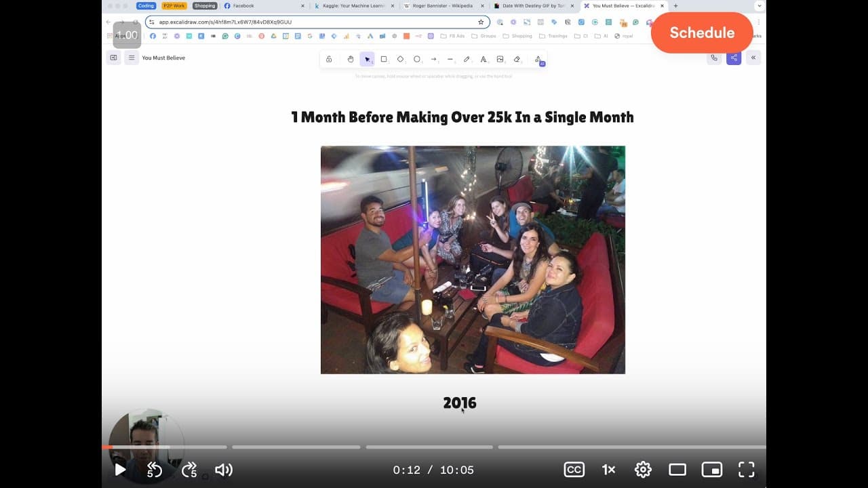Open the Excalidraw hamburger menu

(x=132, y=58)
